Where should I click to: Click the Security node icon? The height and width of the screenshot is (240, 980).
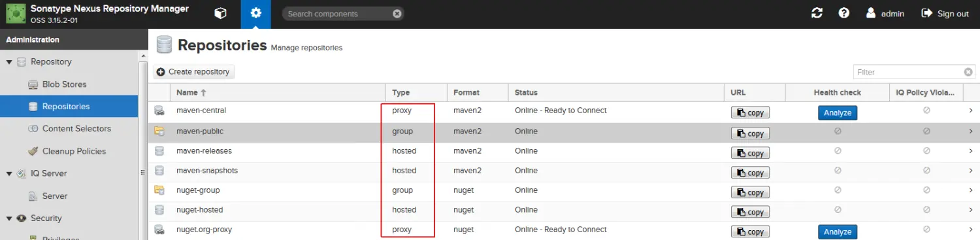point(22,218)
